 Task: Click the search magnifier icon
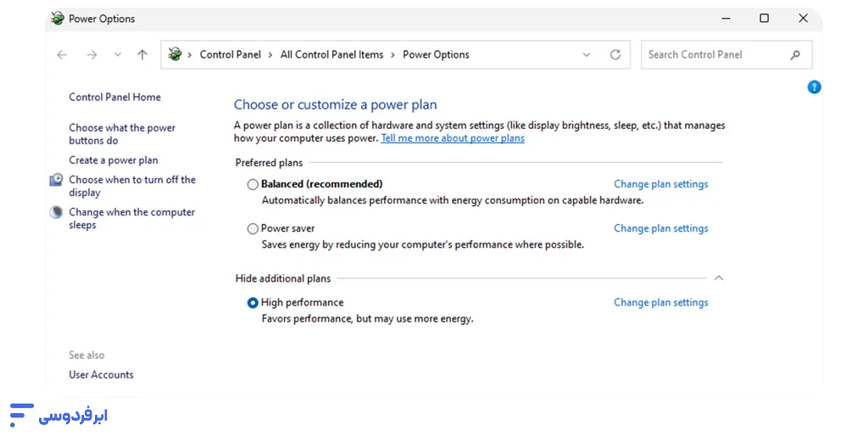pos(795,54)
